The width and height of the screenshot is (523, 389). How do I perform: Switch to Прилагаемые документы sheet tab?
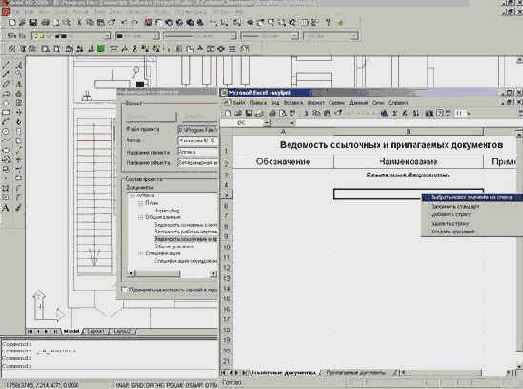[356, 372]
